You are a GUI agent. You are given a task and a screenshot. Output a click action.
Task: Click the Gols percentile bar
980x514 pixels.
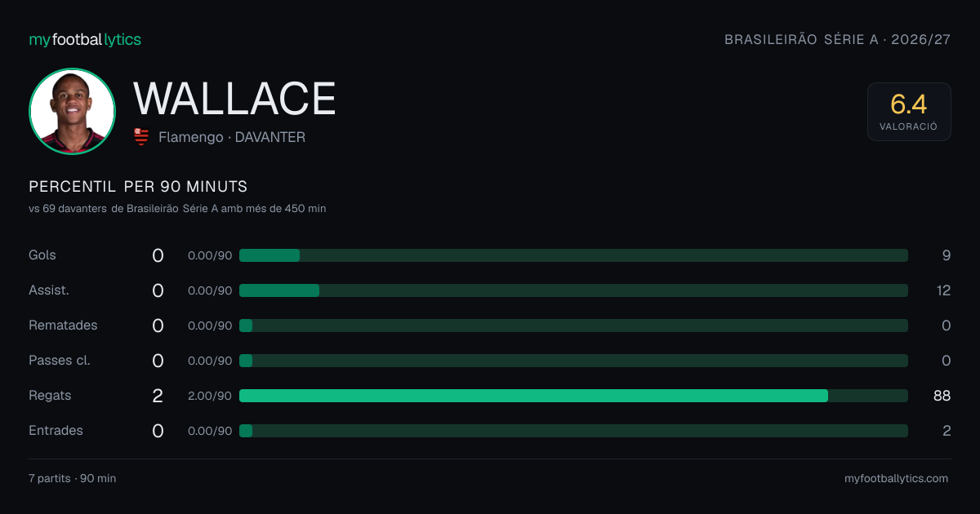click(573, 255)
